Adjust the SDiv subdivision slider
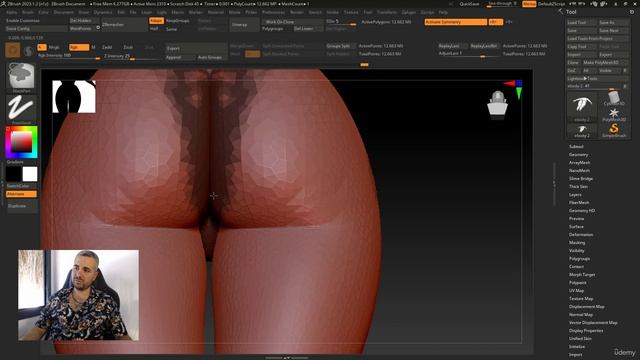Image resolution: width=640 pixels, height=360 pixels. [341, 22]
